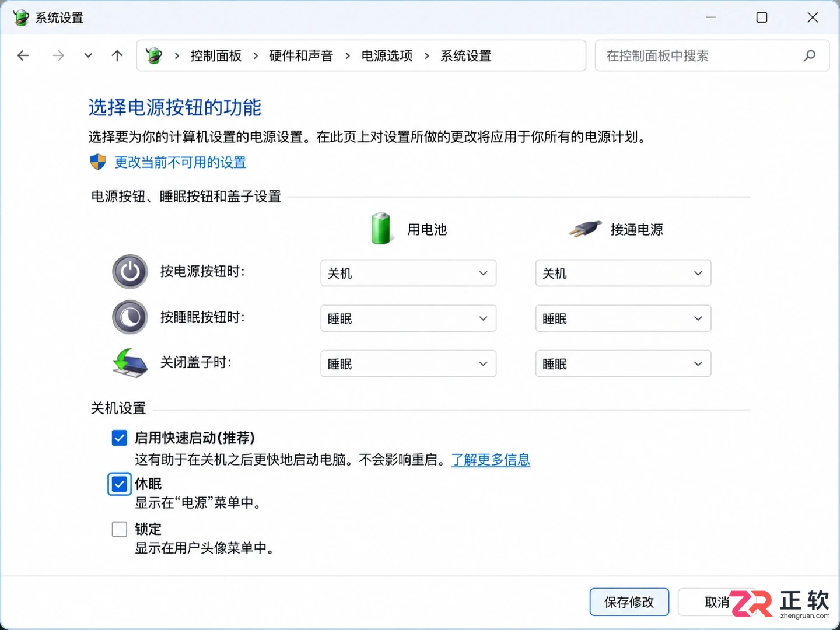840x630 pixels.
Task: Open 关闭盖子时 dropdown under 接通电源
Action: (x=623, y=363)
